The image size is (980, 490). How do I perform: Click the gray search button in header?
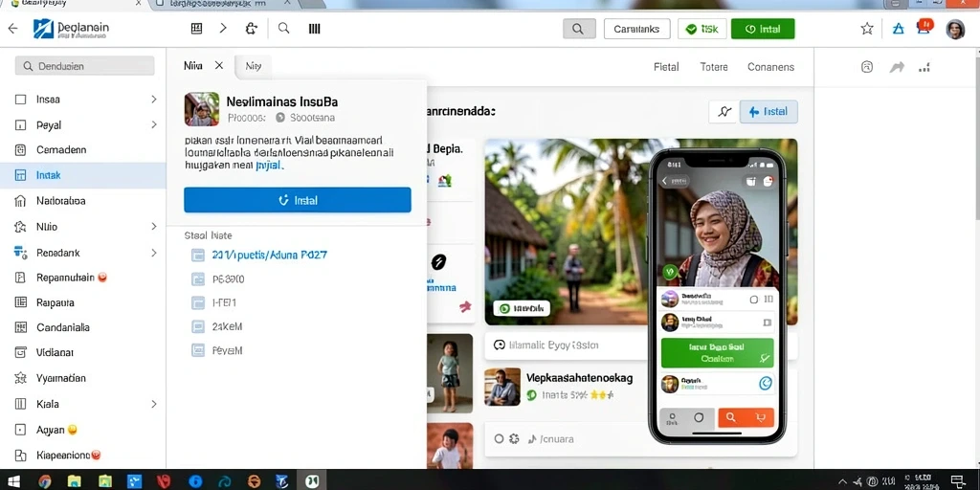(x=579, y=29)
